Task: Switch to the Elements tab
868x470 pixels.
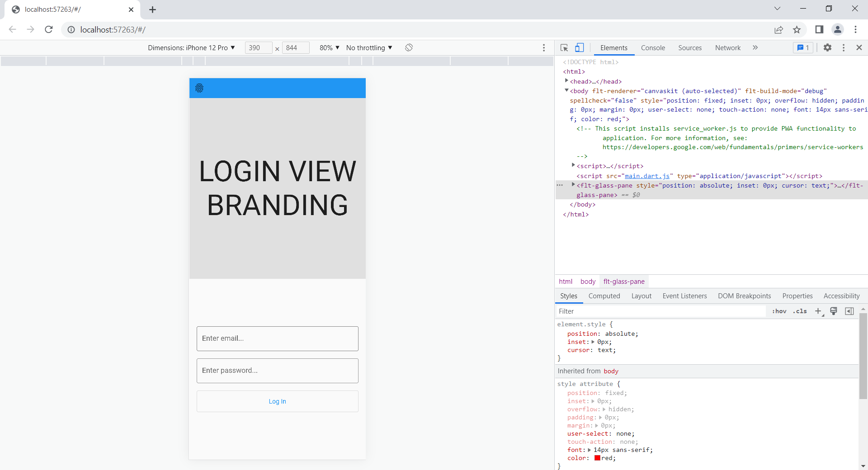Action: coord(613,47)
